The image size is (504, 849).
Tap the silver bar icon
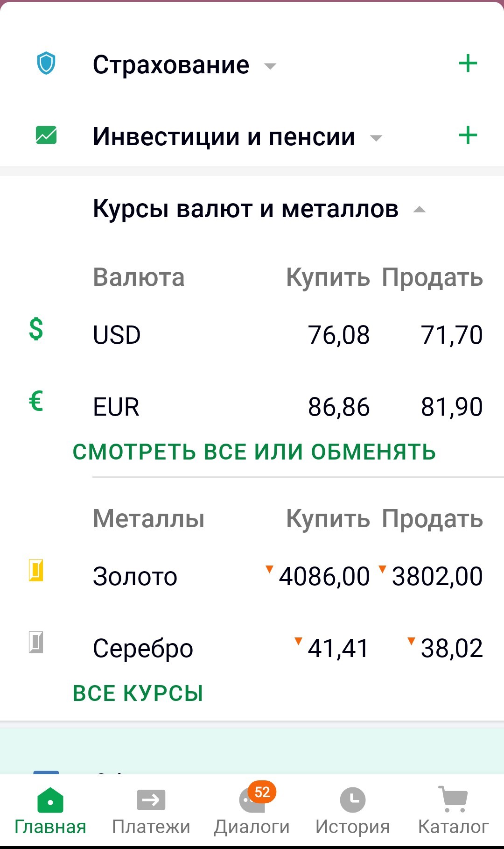click(x=36, y=642)
